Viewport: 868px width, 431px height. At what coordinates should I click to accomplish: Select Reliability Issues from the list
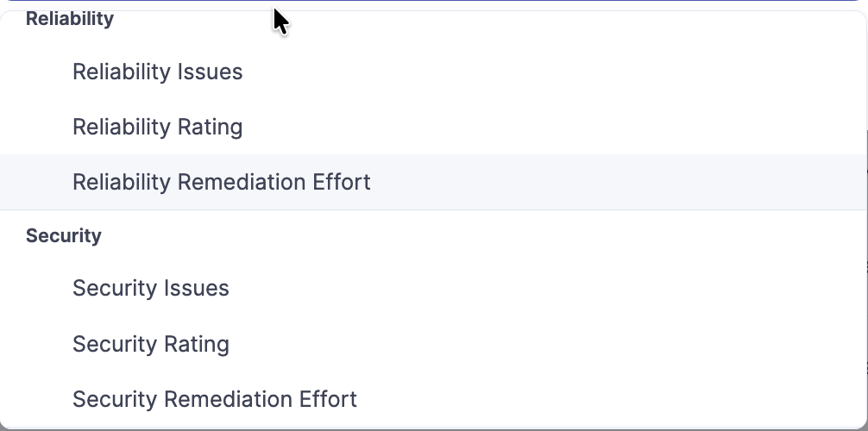coord(158,72)
